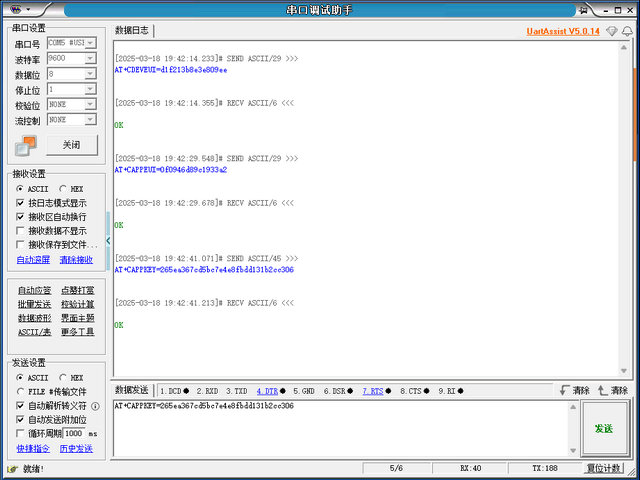Click the status bar hand icon next to 就绪
Image resolution: width=640 pixels, height=480 pixels.
click(x=12, y=468)
